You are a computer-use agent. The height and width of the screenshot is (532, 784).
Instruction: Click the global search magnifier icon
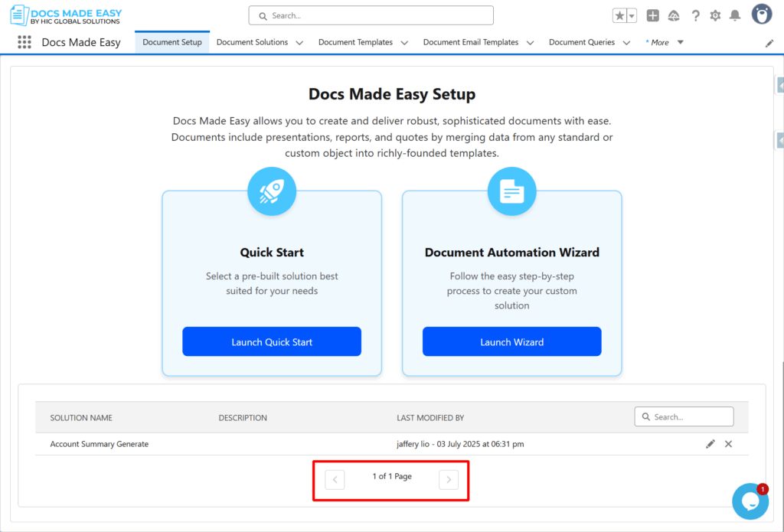pyautogui.click(x=263, y=16)
